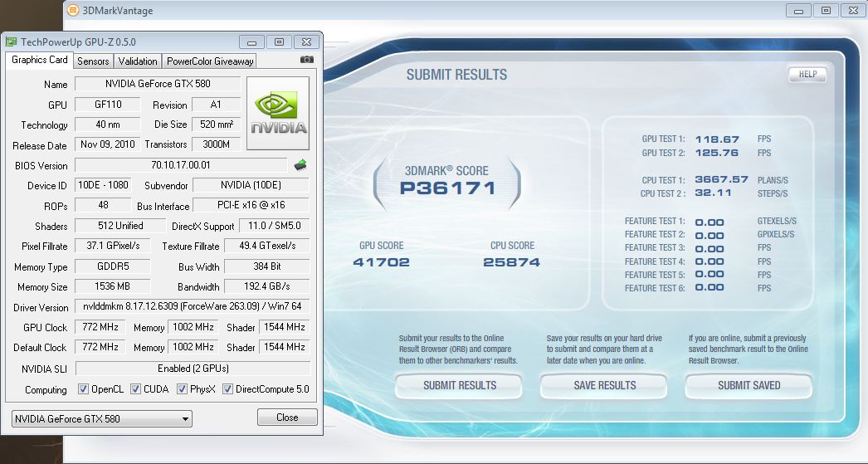Toggle the CUDA checkbox
The height and width of the screenshot is (464, 868).
click(135, 389)
